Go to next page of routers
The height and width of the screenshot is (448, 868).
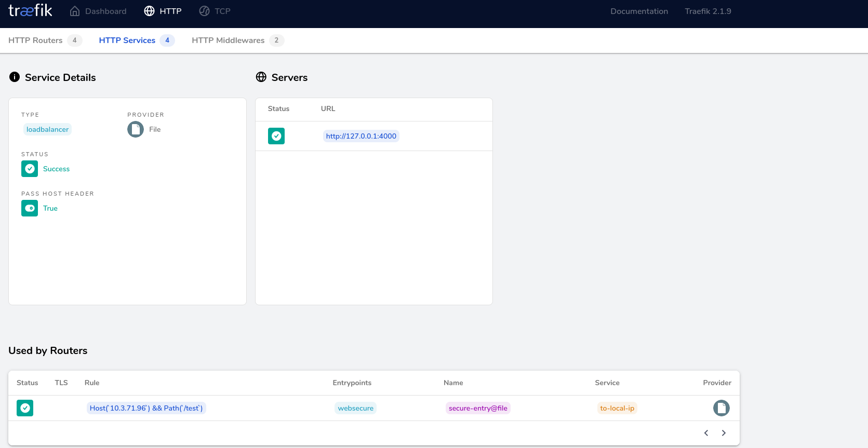pyautogui.click(x=724, y=433)
